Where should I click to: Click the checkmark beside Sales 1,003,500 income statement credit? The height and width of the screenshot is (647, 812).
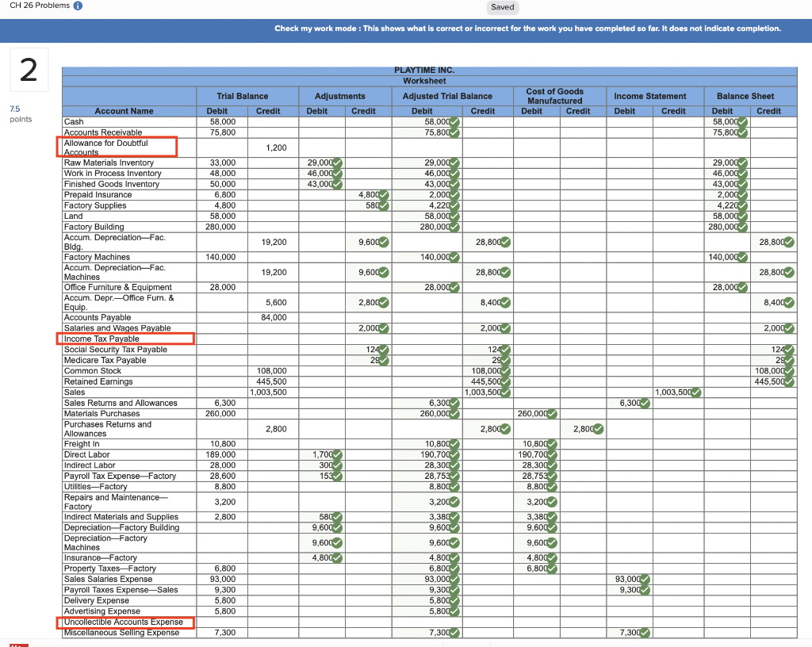coord(695,392)
